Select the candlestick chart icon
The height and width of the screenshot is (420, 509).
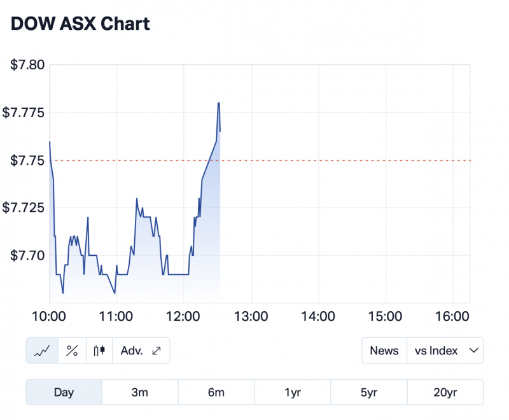(99, 351)
